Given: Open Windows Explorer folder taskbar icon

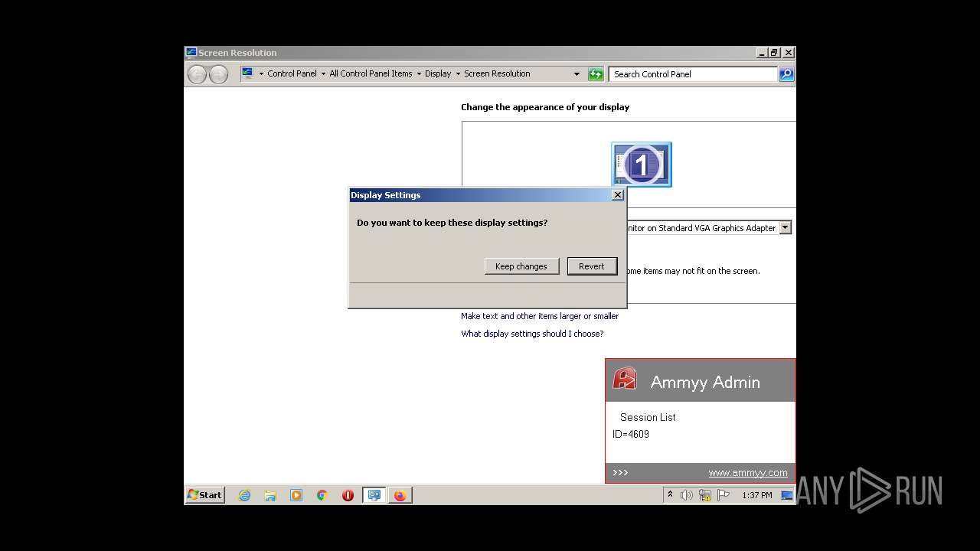Looking at the screenshot, I should click(x=270, y=495).
